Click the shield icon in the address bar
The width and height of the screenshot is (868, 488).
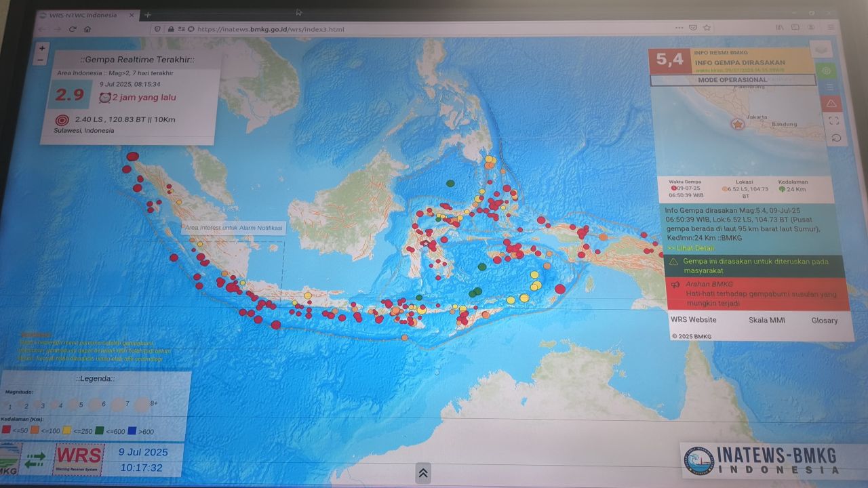[x=157, y=28]
